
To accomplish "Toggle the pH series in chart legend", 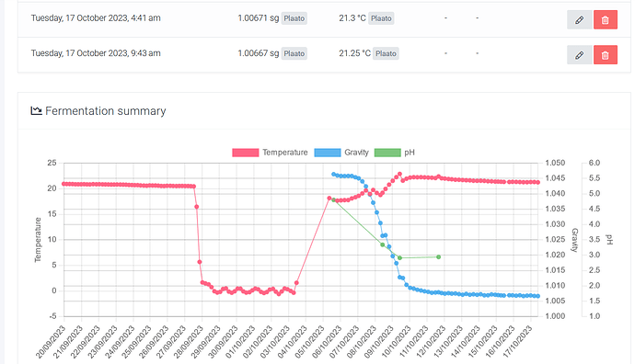I will pos(395,153).
